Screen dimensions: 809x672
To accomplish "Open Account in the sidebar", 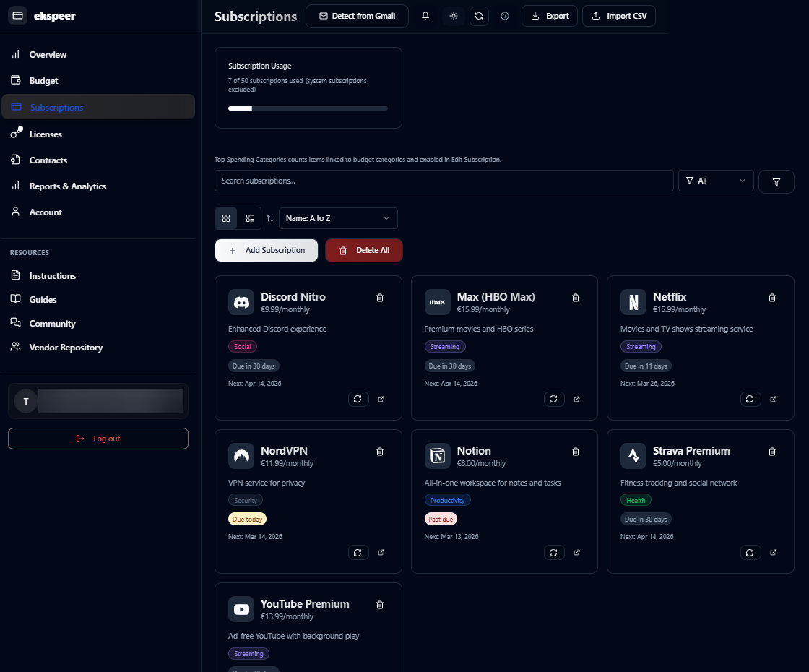I will coord(98,212).
